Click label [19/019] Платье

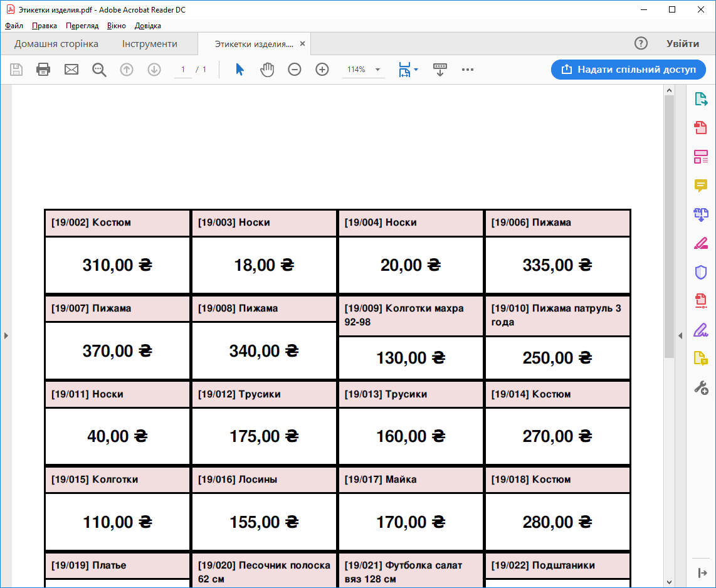(x=88, y=565)
